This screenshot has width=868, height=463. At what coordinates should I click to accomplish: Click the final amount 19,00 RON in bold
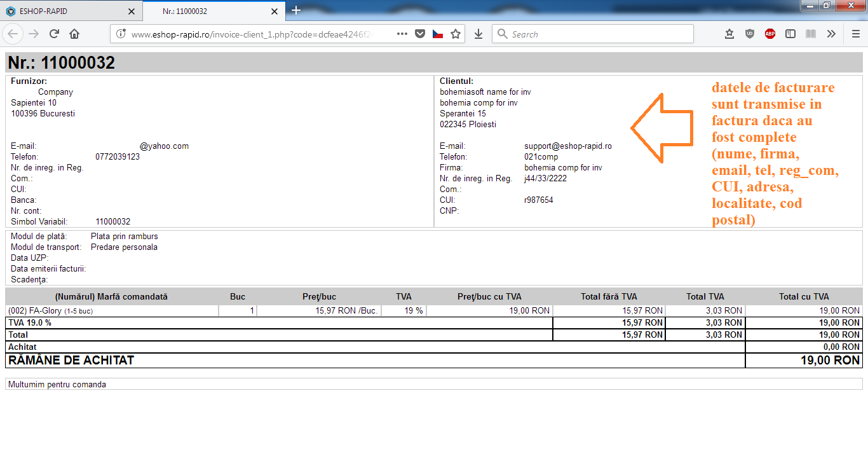point(831,360)
